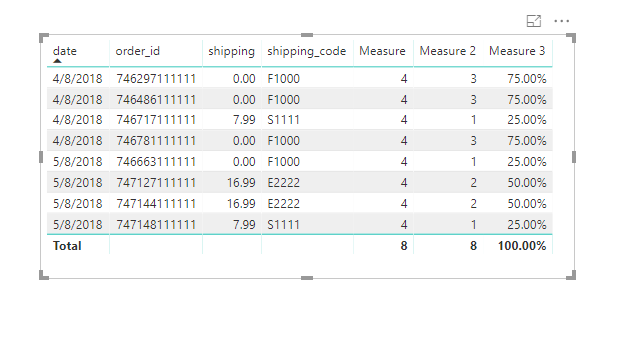Viewport: 643px width, 364px height.
Task: Select order_id cell 747127111111
Action: 156,182
